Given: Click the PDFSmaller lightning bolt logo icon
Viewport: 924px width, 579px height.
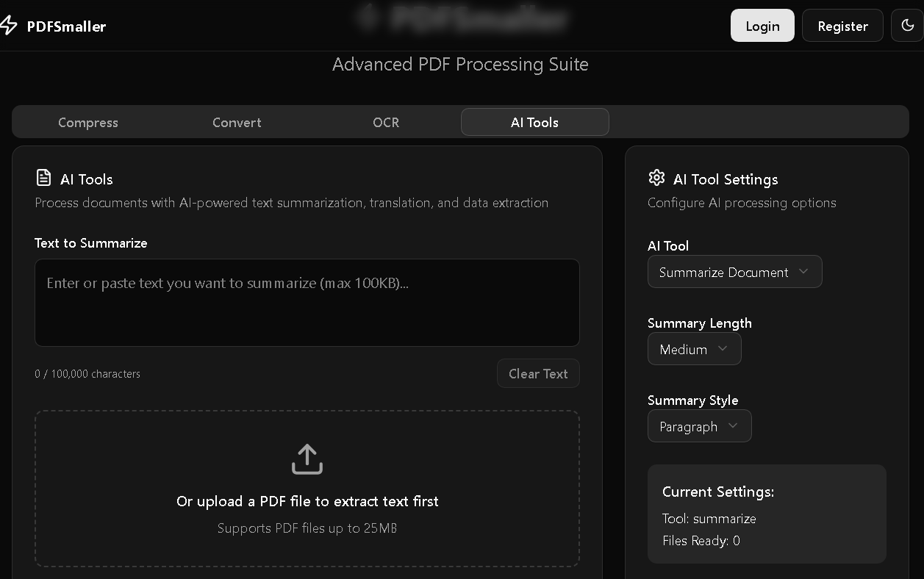Looking at the screenshot, I should pos(10,25).
